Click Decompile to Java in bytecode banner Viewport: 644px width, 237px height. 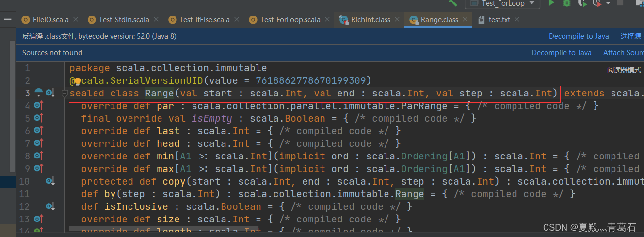(x=579, y=36)
